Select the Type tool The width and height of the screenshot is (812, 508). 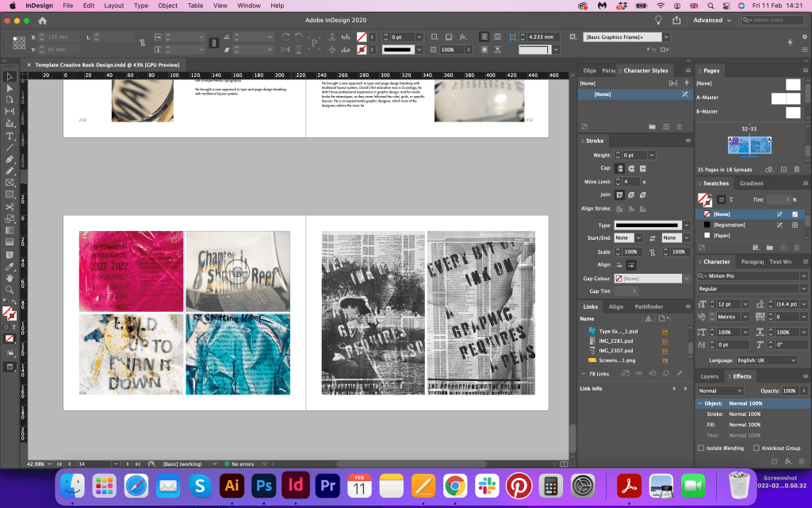tap(10, 136)
